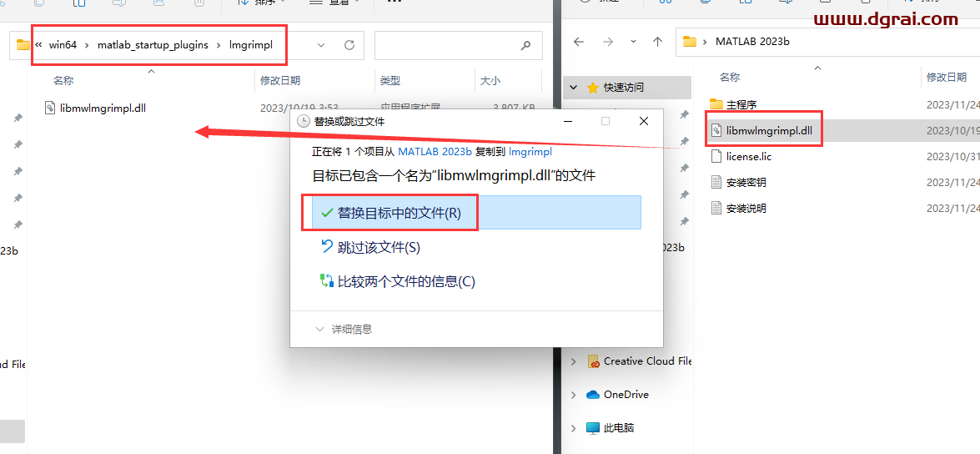Expand the 此电脑 tree node
The height and width of the screenshot is (454, 980).
[574, 428]
